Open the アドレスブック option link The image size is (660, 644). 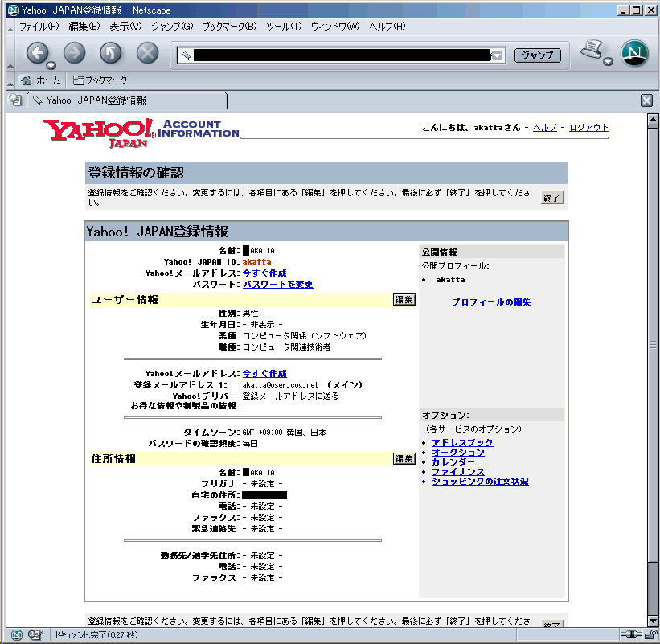[x=462, y=442]
